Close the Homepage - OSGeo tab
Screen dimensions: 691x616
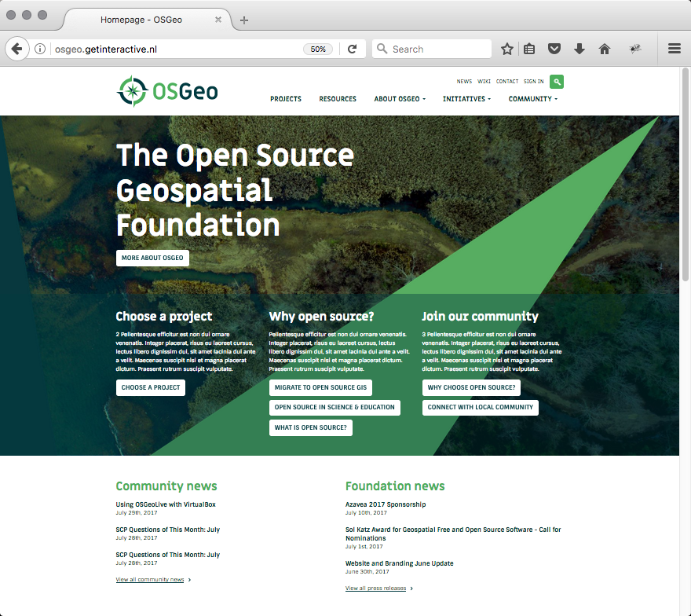(x=218, y=20)
